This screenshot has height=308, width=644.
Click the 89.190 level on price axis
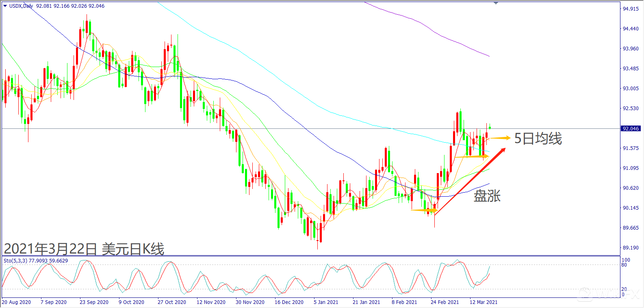click(x=631, y=248)
